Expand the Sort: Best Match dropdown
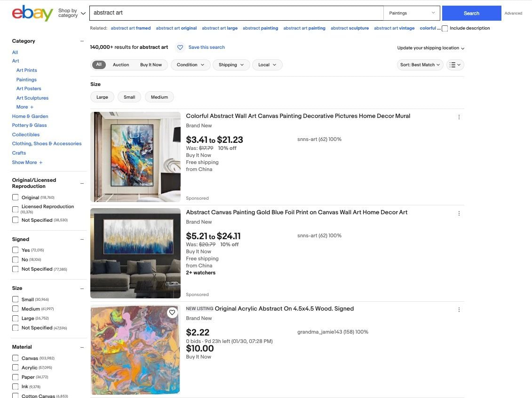 (x=420, y=65)
